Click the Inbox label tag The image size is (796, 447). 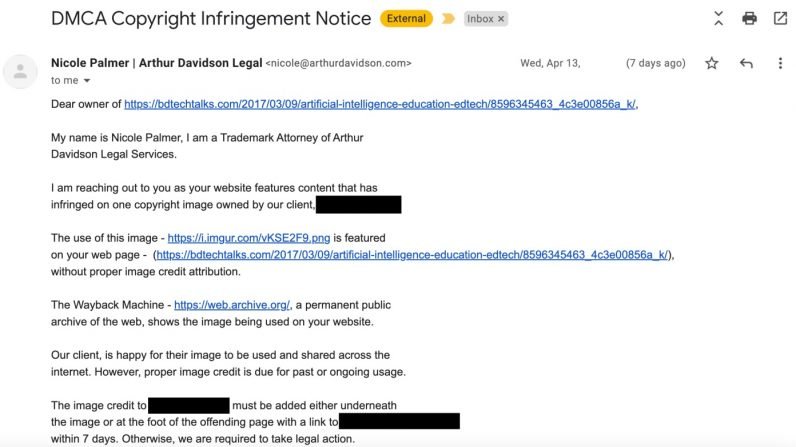coord(480,19)
